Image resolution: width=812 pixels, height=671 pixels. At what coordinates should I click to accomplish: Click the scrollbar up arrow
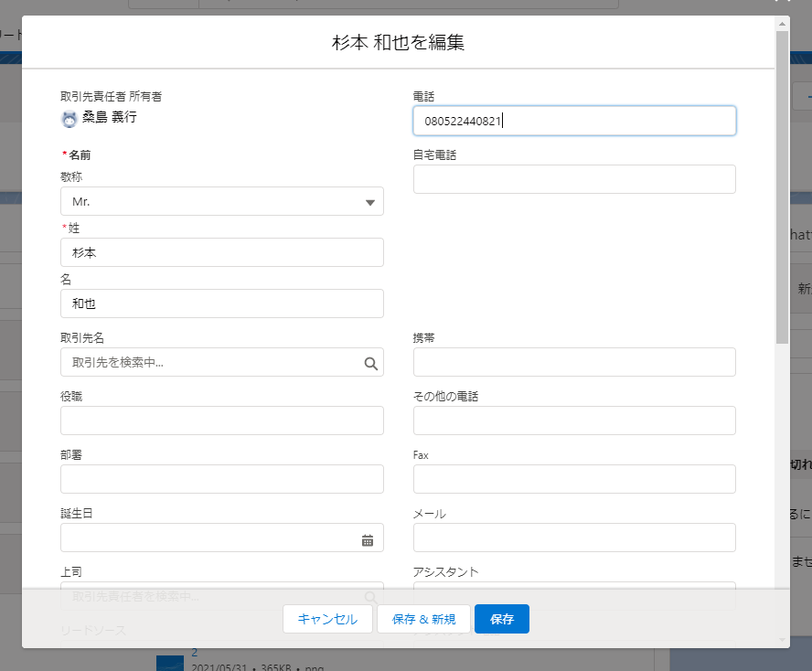point(784,26)
